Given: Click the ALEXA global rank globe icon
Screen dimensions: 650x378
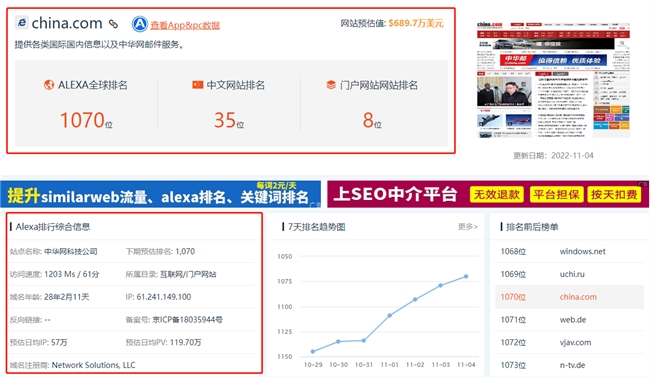Looking at the screenshot, I should [49, 85].
